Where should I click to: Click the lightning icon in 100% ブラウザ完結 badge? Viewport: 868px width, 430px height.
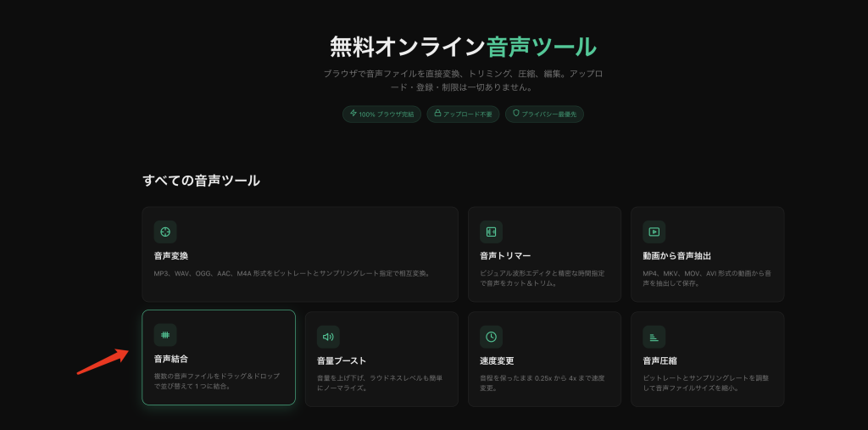coord(353,113)
